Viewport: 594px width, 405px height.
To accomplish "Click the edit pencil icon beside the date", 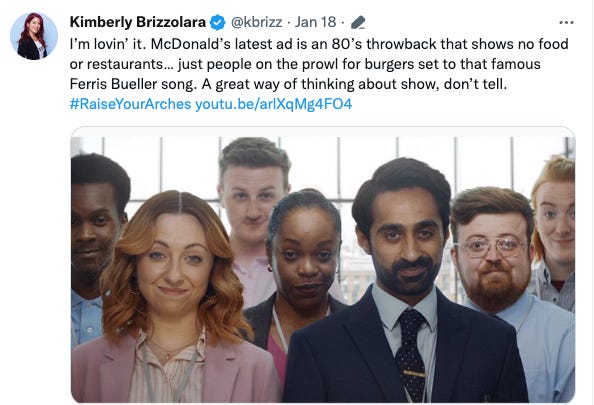I will coord(358,22).
